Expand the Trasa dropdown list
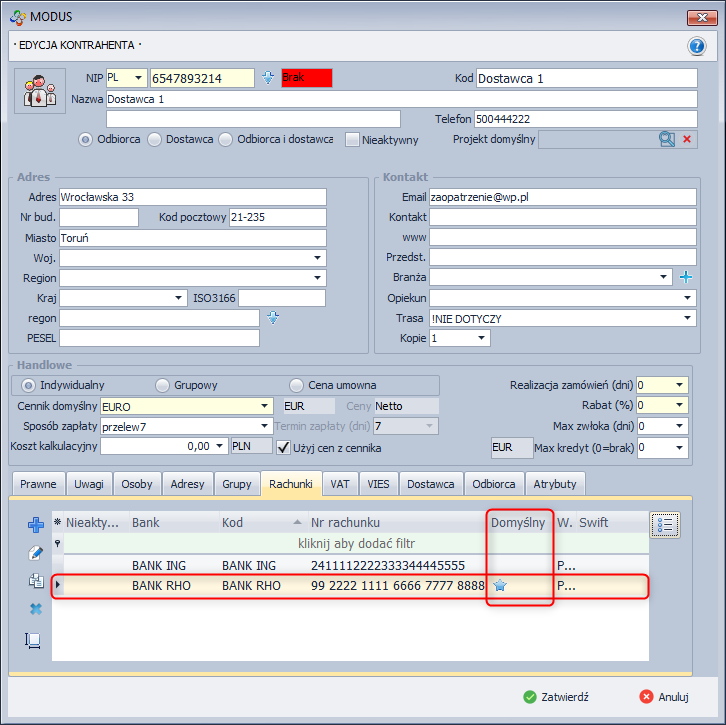Viewport: 726px width, 725px height. [688, 318]
